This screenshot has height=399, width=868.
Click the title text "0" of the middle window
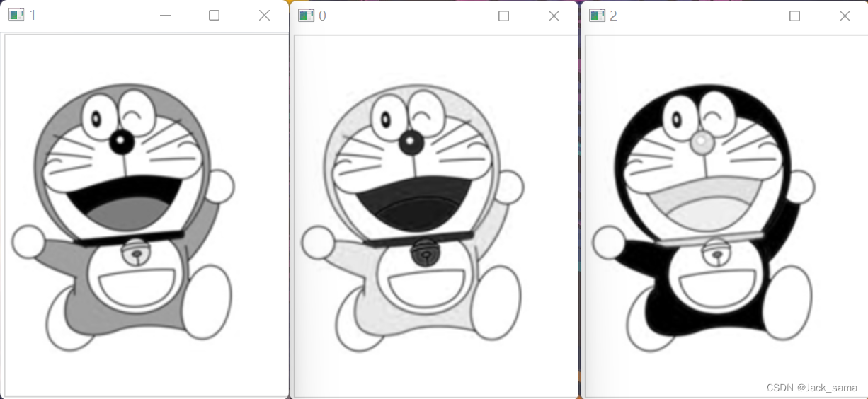pyautogui.click(x=322, y=16)
